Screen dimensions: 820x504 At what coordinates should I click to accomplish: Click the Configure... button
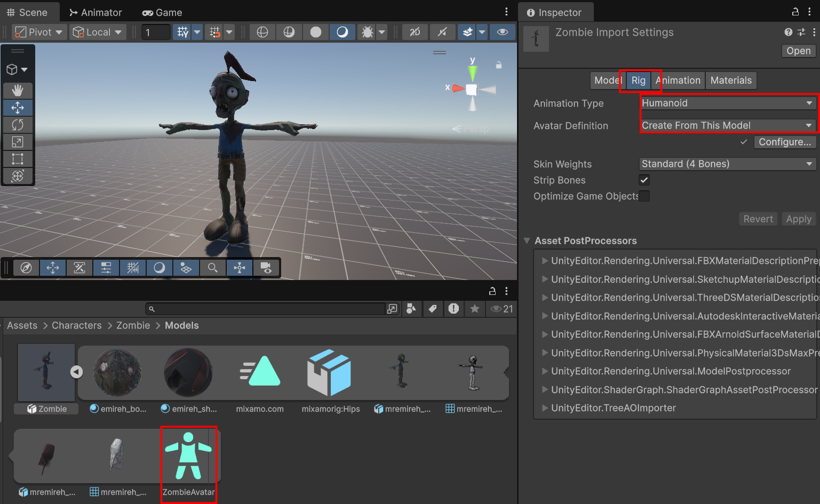click(x=784, y=142)
